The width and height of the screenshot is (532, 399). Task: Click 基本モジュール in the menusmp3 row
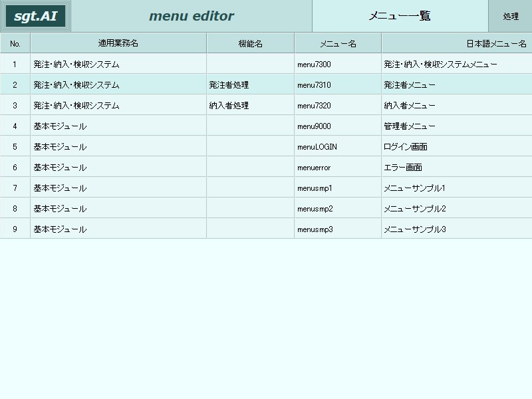[118, 229]
